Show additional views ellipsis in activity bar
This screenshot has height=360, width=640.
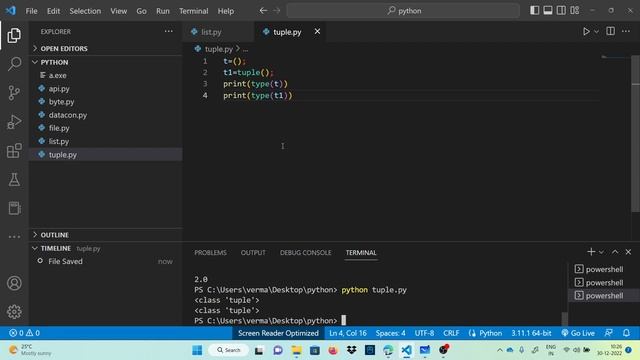pos(14,237)
